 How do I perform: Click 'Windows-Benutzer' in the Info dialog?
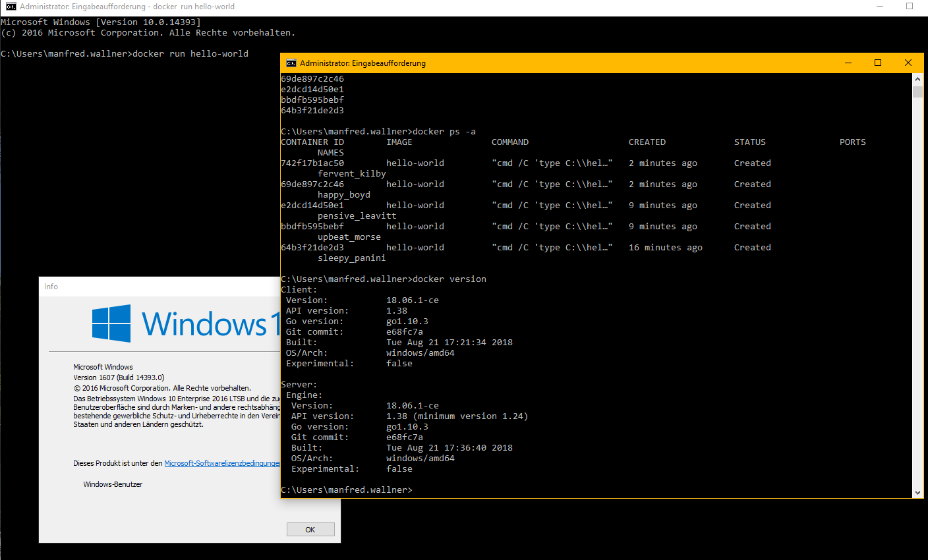click(113, 484)
